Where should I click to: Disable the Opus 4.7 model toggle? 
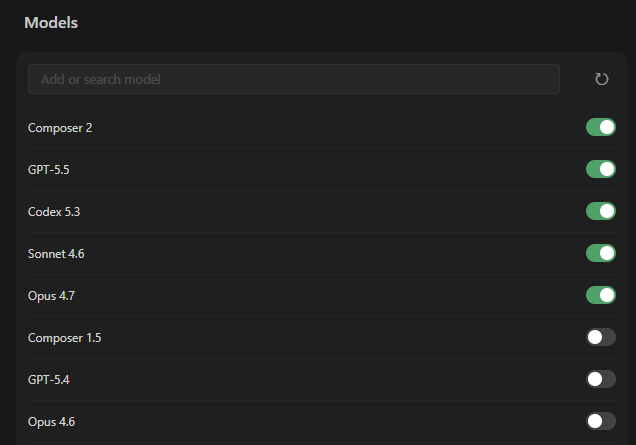(601, 295)
